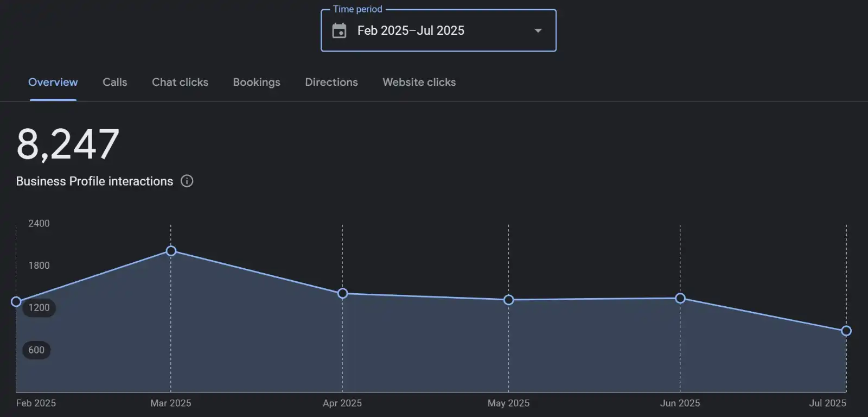View the Directions tab

point(331,82)
